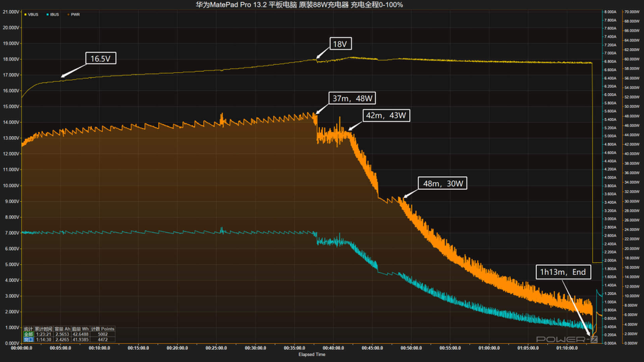Click the 0.000V voltage axis label
Viewport: 644px width, 362px height.
(12, 343)
